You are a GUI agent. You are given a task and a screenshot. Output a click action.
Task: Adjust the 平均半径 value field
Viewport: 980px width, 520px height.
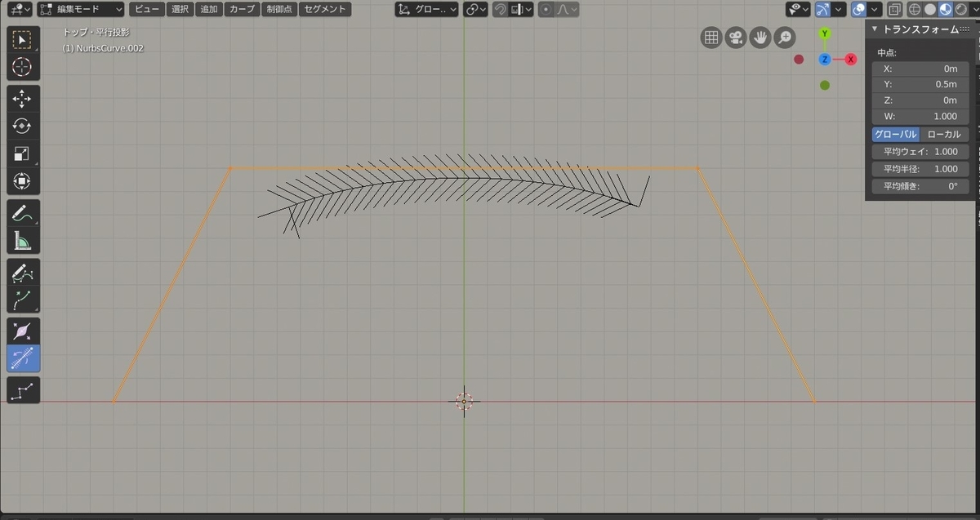[x=920, y=169]
